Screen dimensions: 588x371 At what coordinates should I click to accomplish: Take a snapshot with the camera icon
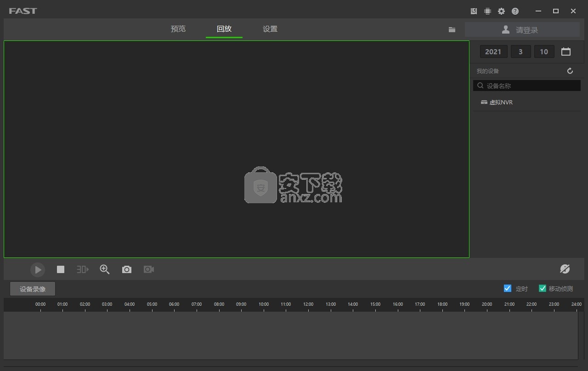[127, 269]
